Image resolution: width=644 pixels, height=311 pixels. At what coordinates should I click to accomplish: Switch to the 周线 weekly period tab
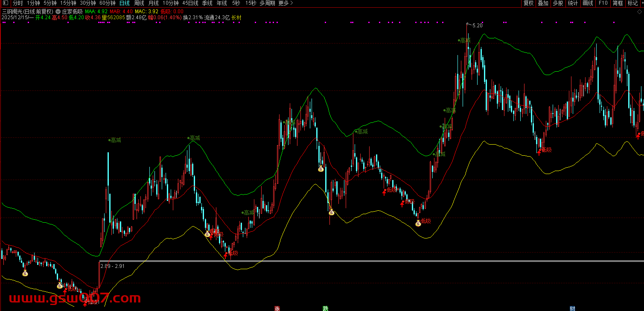click(139, 3)
